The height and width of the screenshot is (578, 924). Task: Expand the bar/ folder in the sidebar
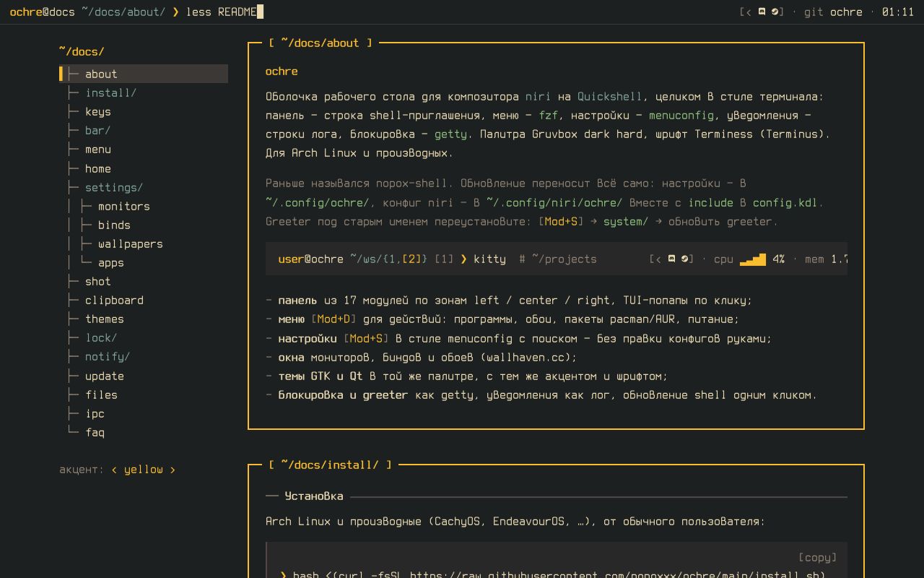point(97,130)
